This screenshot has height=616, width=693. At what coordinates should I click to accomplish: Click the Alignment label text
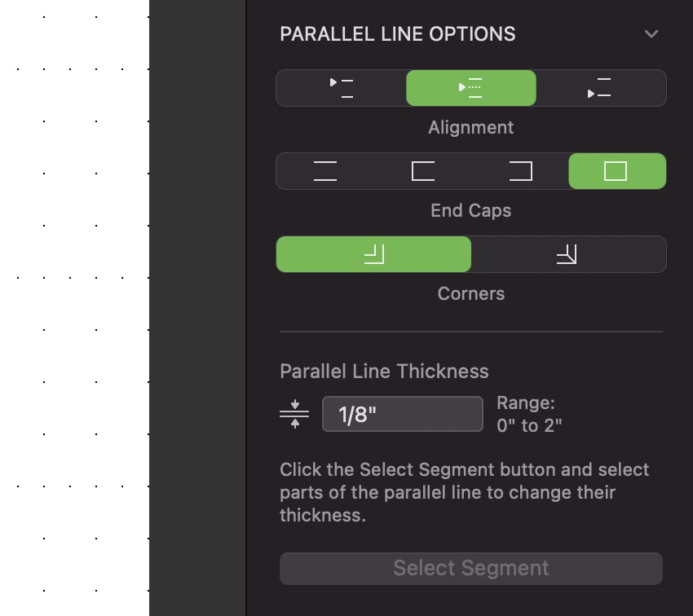(x=471, y=128)
